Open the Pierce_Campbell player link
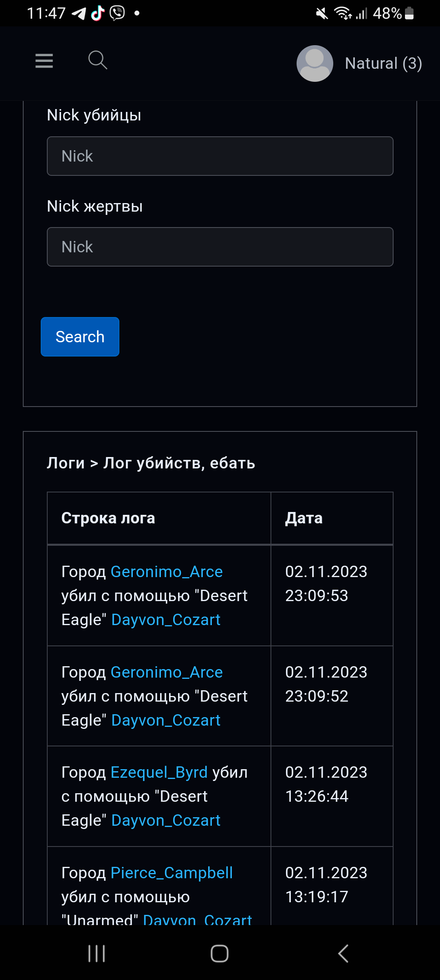Image resolution: width=440 pixels, height=980 pixels. tap(172, 873)
